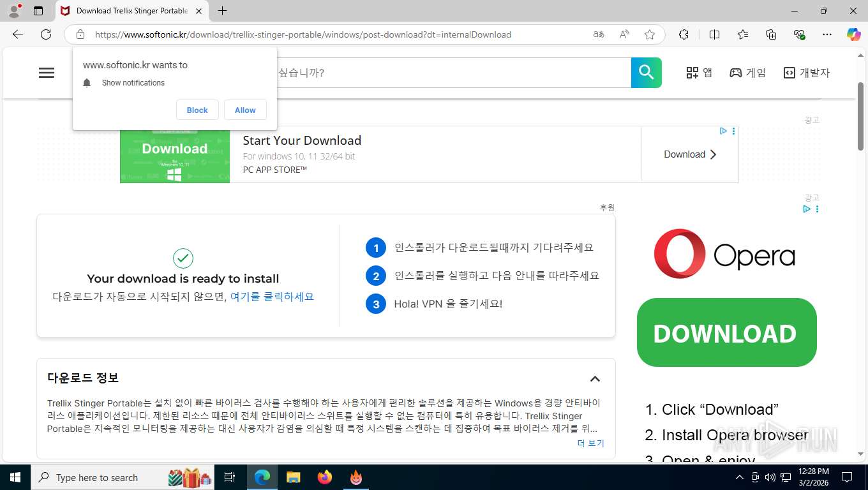Close the Download Trellix Stinger Portable tab
868x490 pixels.
pos(198,11)
